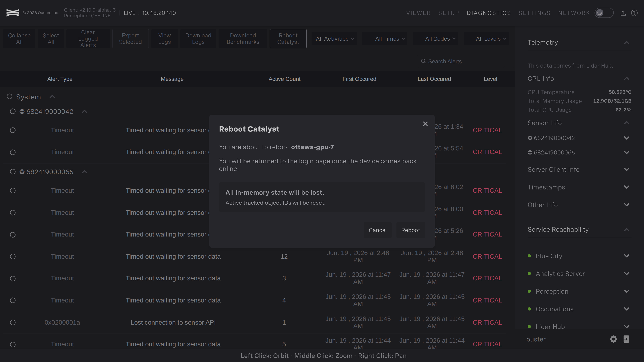Click the logout icon beside ouster

point(626,339)
